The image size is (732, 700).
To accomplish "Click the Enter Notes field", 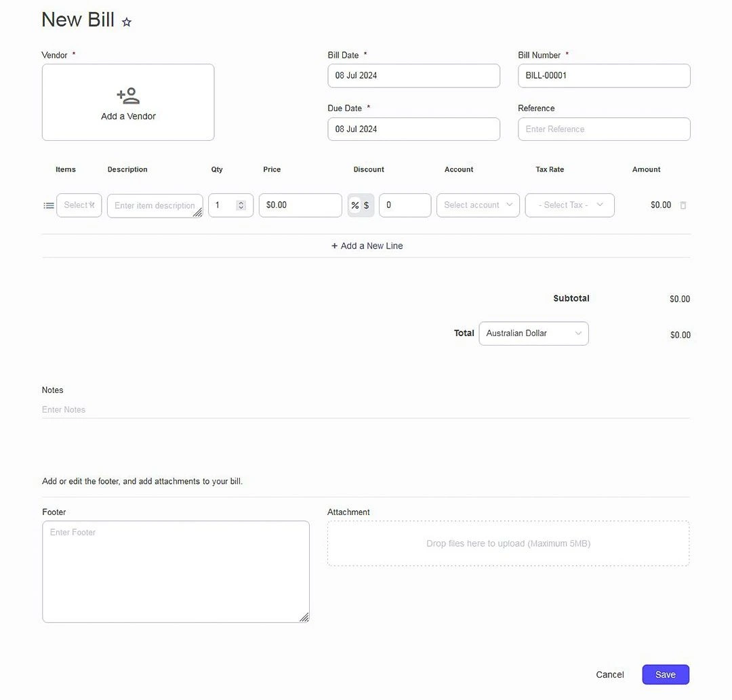I will (x=365, y=410).
